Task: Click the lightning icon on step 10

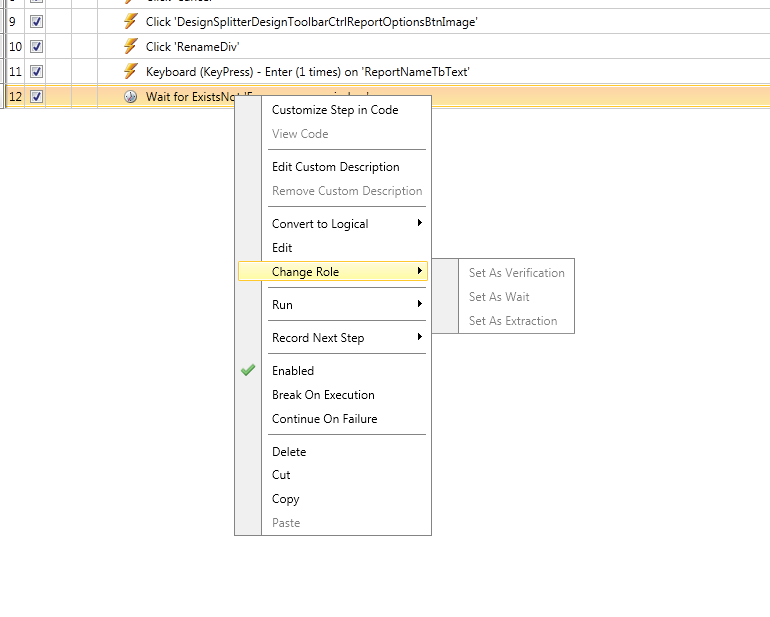Action: 130,46
